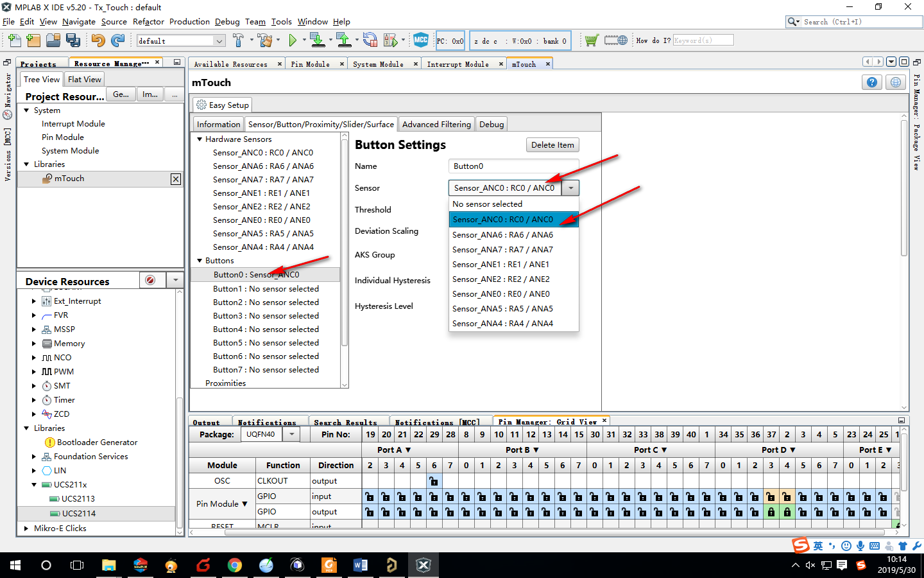Viewport: 924px width, 578px height.
Task: Expand the Ext_Interrupt device resource
Action: point(34,301)
